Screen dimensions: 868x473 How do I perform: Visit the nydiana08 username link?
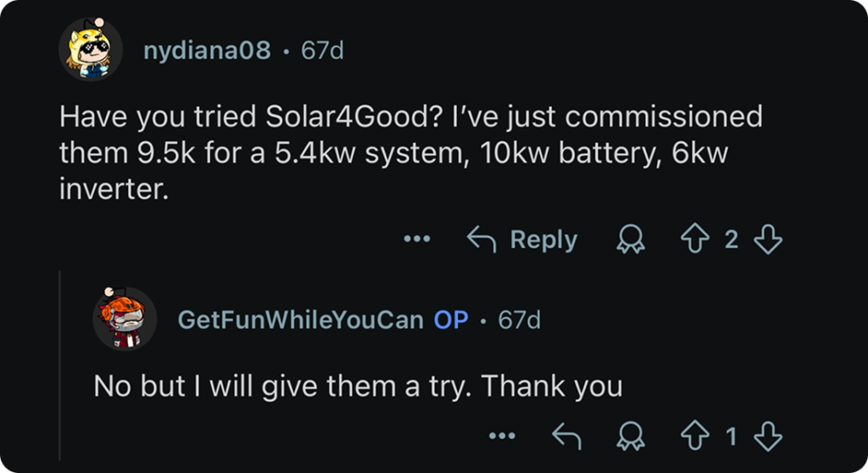[207, 51]
